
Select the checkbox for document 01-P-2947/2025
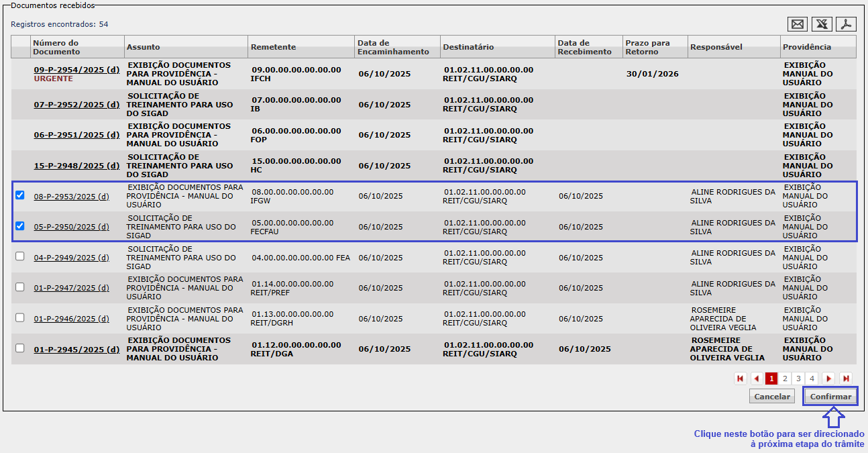(x=20, y=287)
